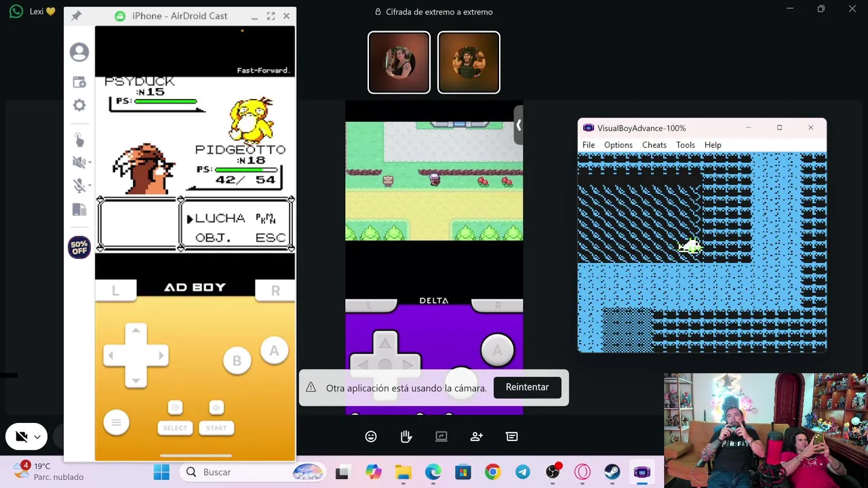This screenshot has height=488, width=868.
Task: Select PKMN option in battle menu
Action: 265,218
